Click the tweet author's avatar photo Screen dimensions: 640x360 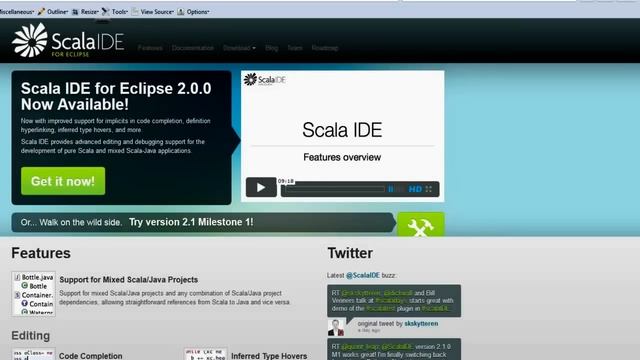coord(336,327)
